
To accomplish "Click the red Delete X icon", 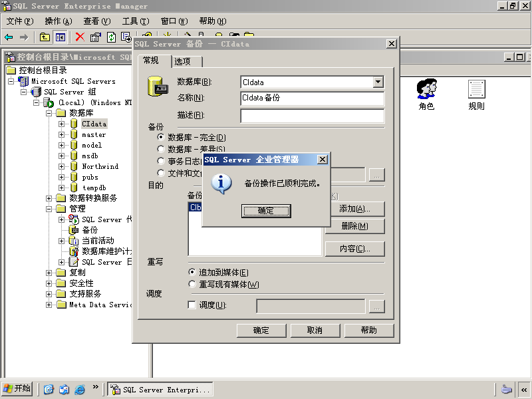I will [80, 37].
